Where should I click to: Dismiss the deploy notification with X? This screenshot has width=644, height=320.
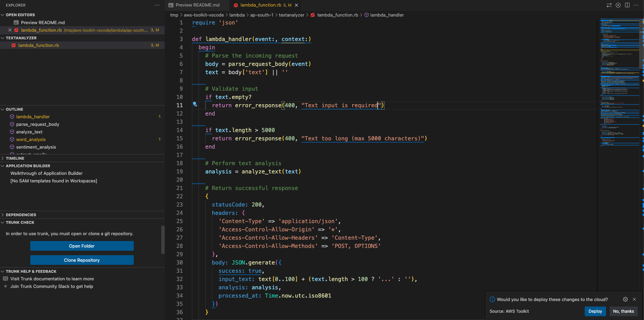[634, 299]
